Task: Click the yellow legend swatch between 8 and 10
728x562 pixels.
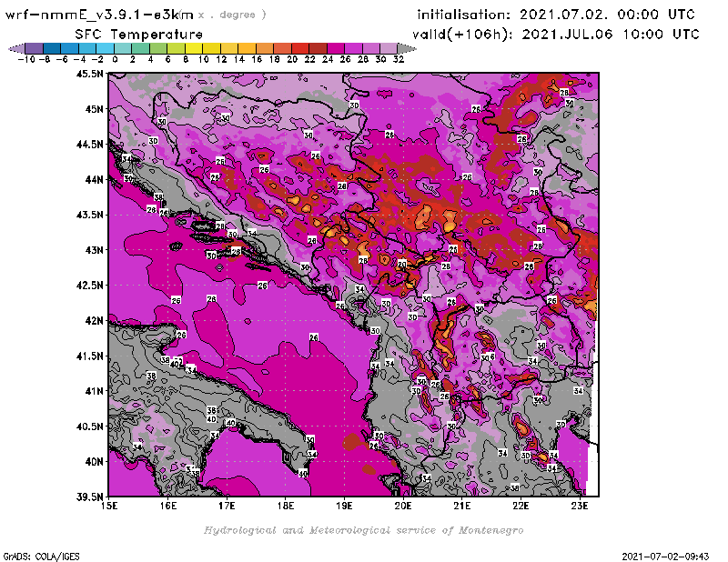Action: click(x=194, y=48)
